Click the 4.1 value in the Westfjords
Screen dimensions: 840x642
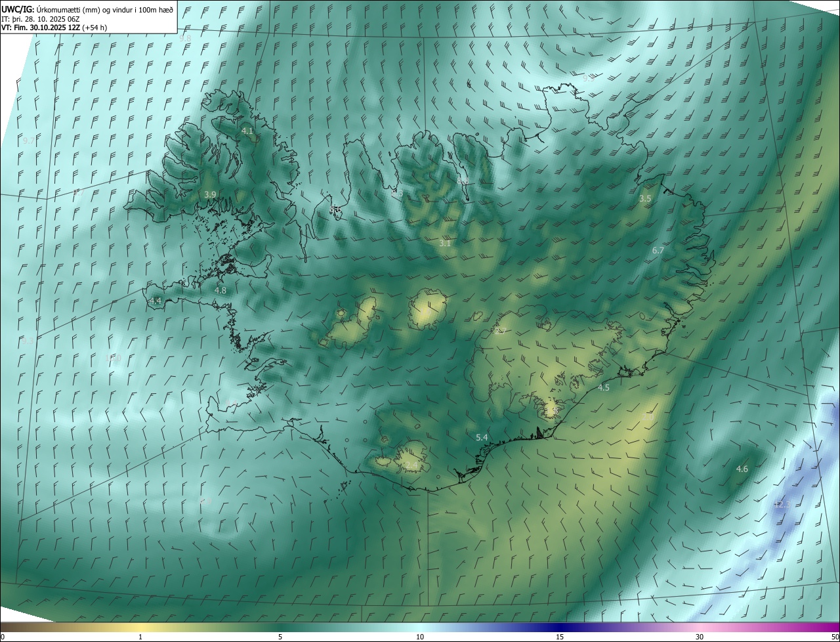pos(247,131)
